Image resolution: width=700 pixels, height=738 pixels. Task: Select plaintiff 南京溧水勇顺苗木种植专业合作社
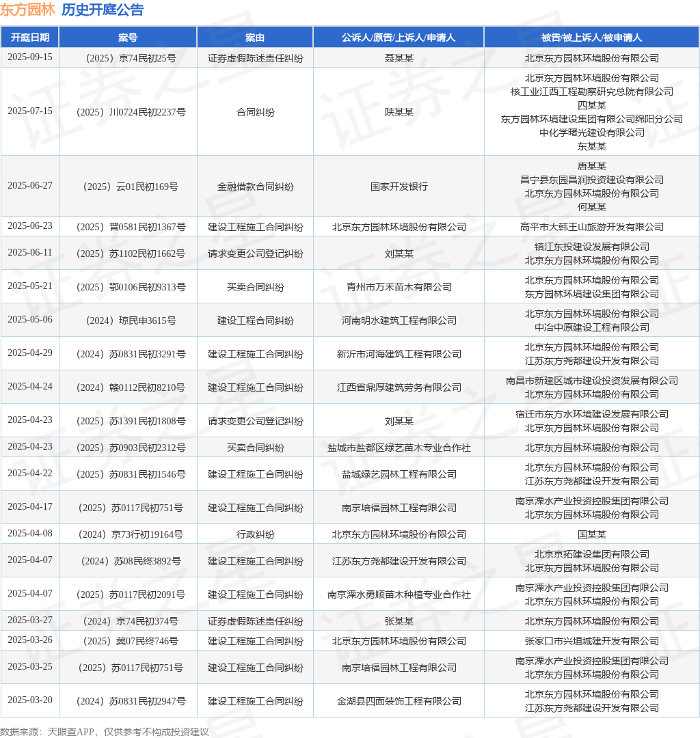tap(399, 595)
